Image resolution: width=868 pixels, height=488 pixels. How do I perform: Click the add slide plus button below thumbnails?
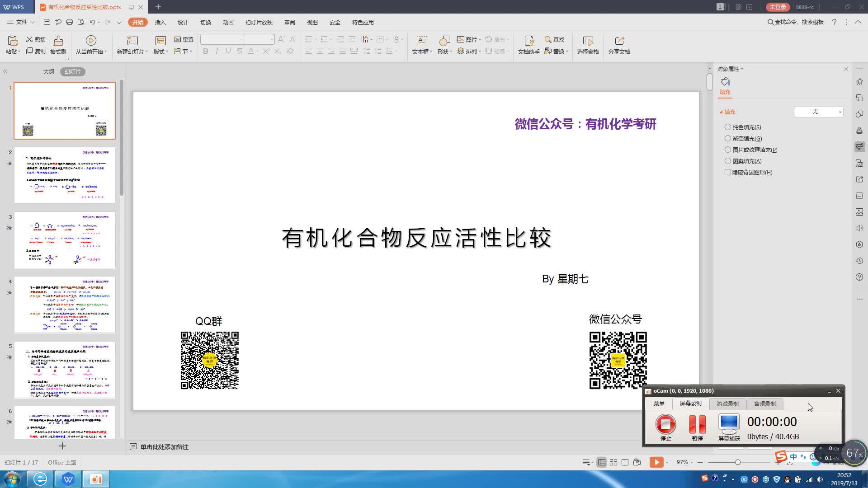point(62,446)
